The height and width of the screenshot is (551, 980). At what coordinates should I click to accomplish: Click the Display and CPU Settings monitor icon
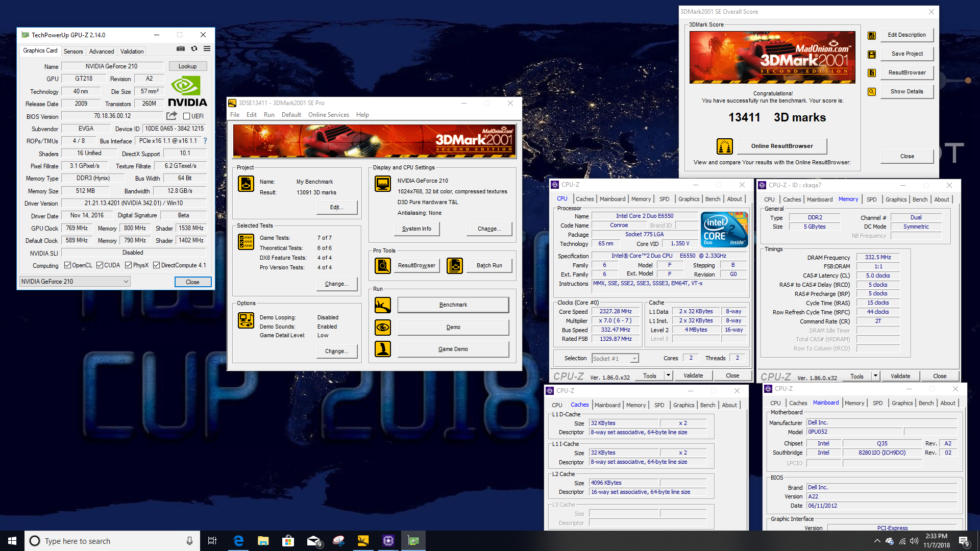pyautogui.click(x=383, y=184)
